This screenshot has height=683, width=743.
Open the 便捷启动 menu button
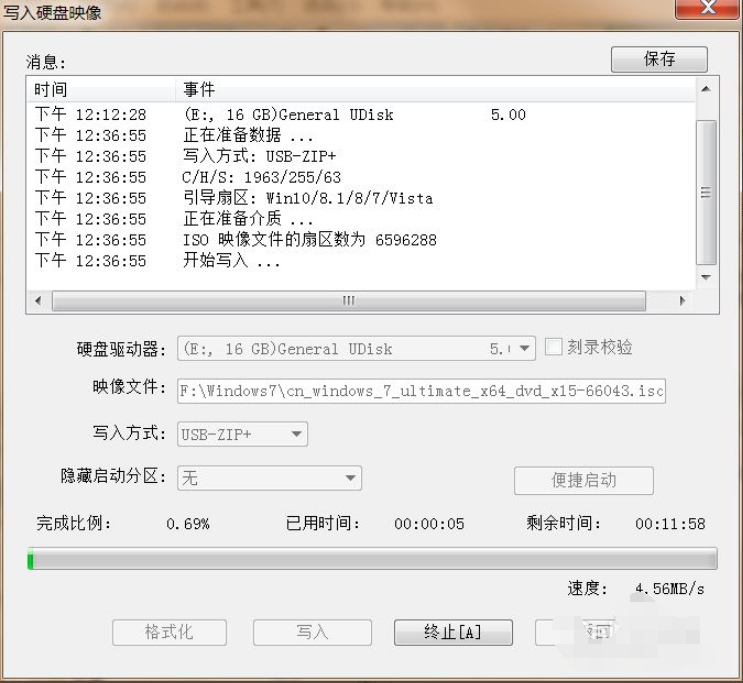point(583,480)
